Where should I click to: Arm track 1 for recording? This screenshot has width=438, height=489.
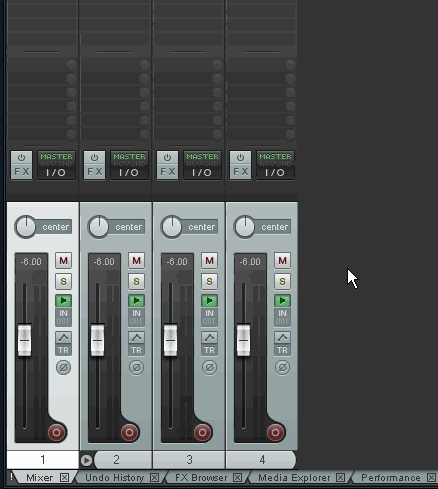[57, 432]
